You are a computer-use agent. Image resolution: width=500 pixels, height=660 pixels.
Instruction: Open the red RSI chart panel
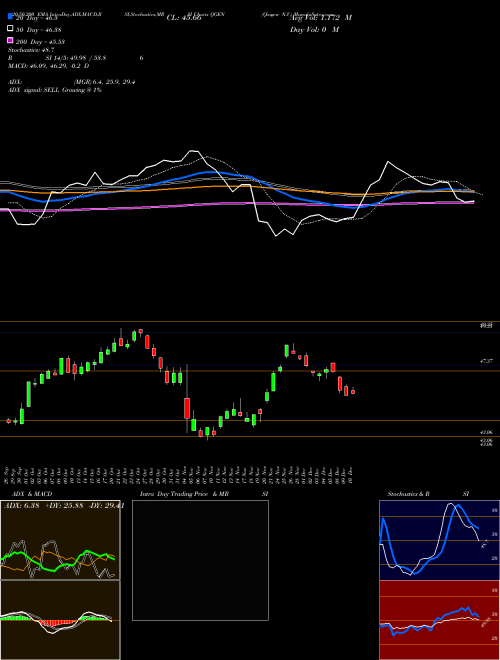point(439,620)
